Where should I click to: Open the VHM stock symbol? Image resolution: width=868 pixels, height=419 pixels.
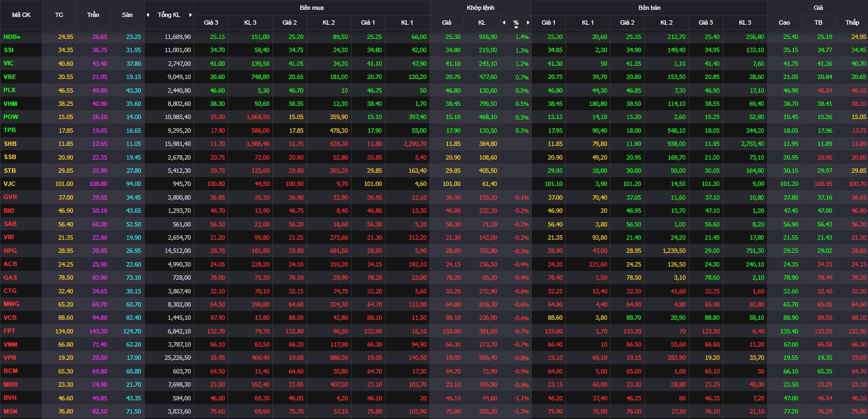coord(10,103)
